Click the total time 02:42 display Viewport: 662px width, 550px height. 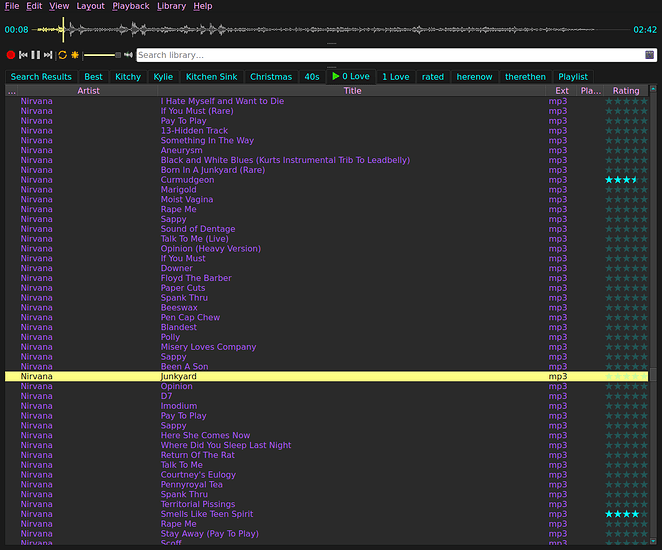point(645,30)
